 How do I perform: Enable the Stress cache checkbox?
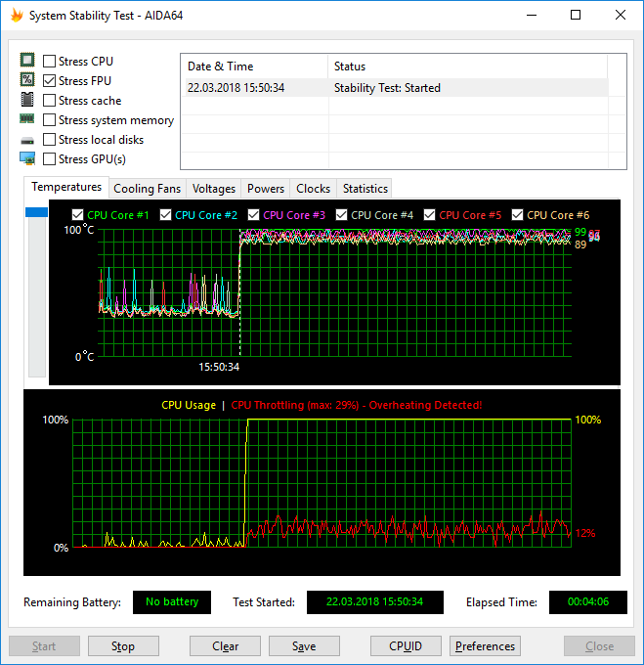[49, 101]
